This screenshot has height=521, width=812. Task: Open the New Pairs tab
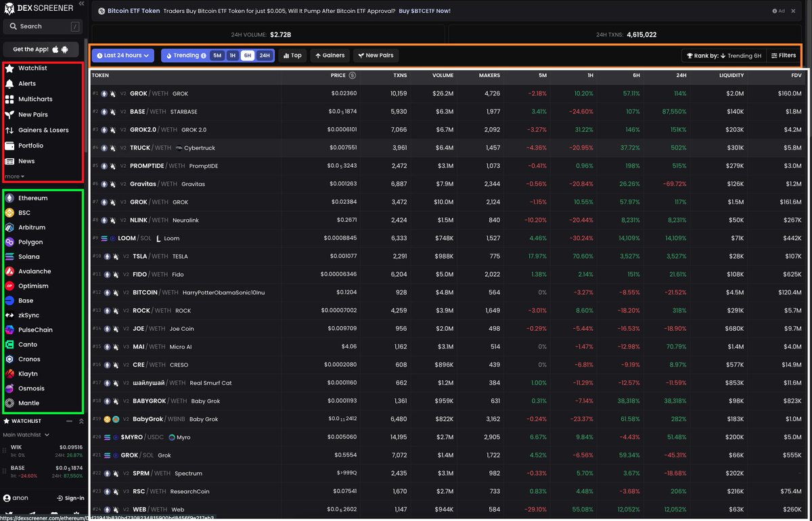pos(376,55)
